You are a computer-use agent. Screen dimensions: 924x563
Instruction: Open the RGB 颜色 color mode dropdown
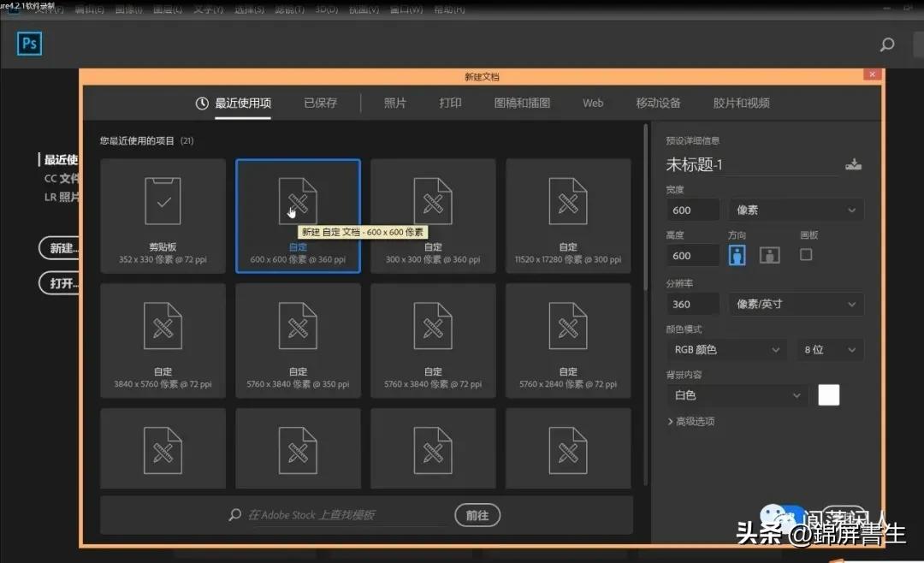726,349
